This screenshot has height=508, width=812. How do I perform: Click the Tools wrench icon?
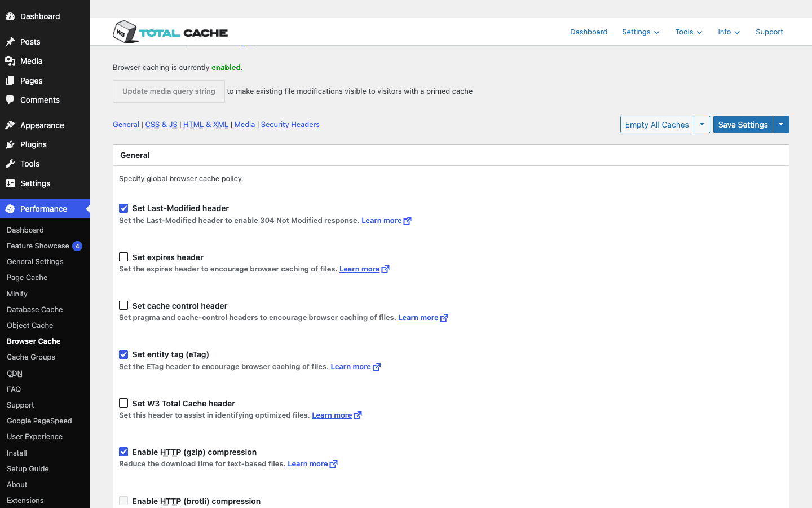(10, 164)
